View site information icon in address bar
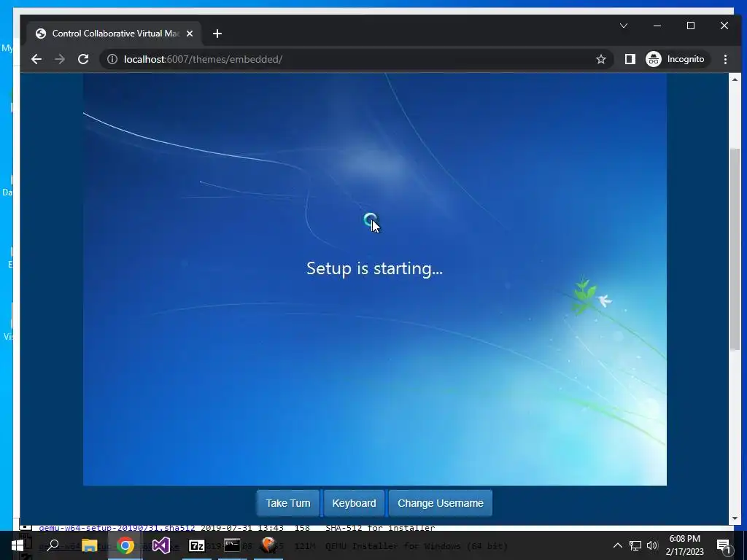Image resolution: width=747 pixels, height=560 pixels. [112, 59]
